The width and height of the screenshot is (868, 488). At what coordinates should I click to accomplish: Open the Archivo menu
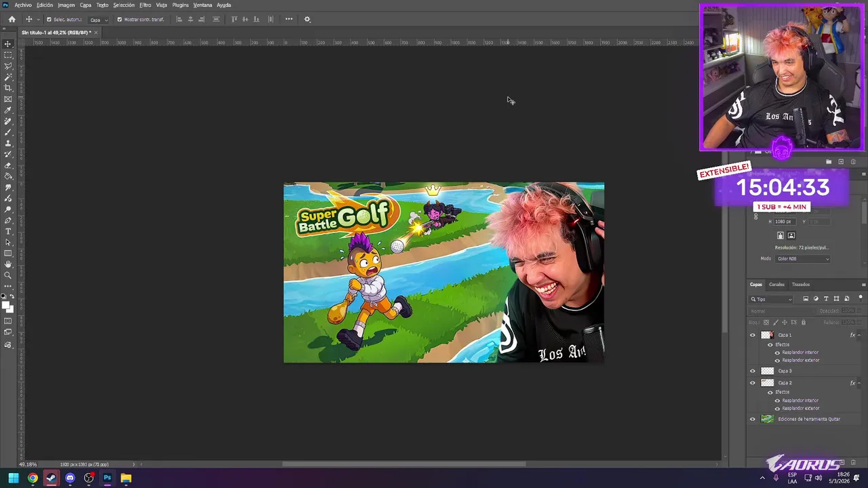pyautogui.click(x=23, y=5)
